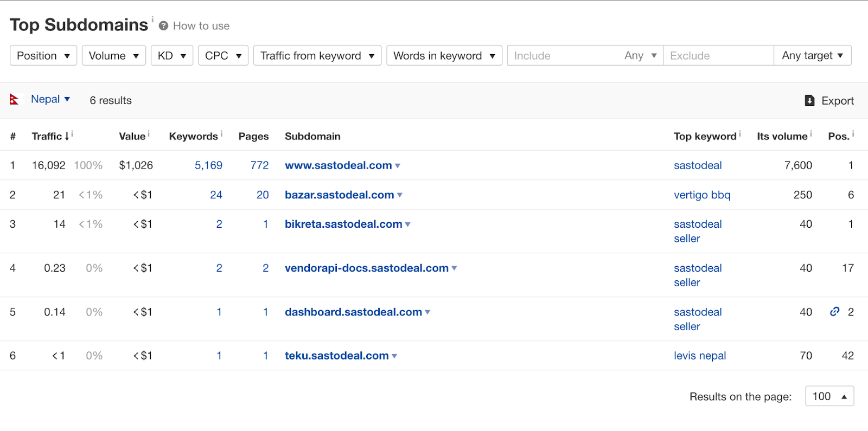Viewport: 868px width, 431px height.
Task: Open dashboard.sastodeal.com subdomain link
Action: (x=353, y=312)
